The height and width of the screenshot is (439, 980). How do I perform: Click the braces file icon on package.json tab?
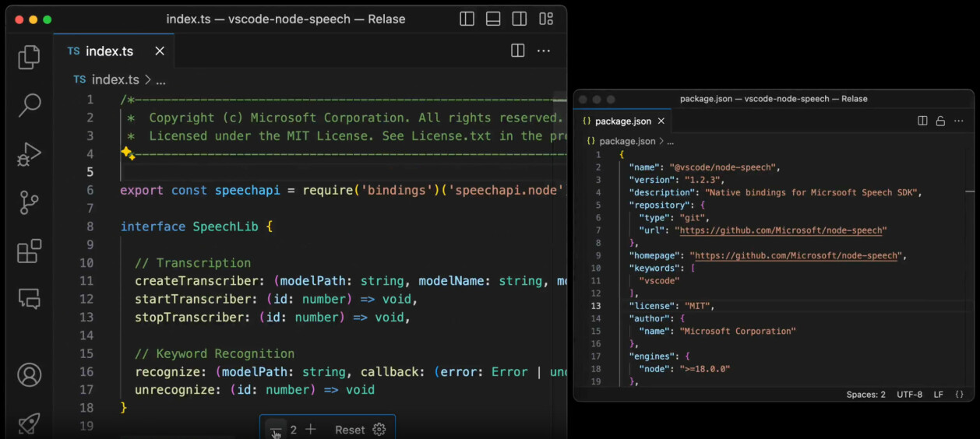[587, 121]
